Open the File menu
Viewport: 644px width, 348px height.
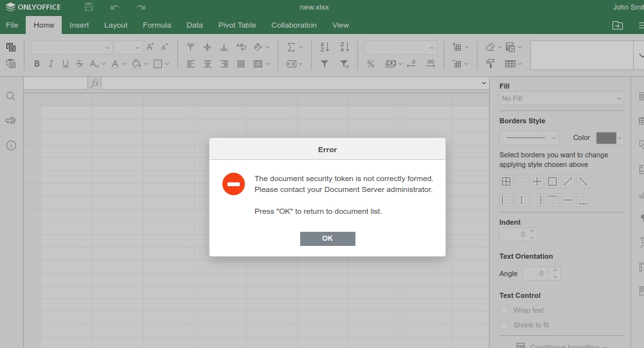12,25
